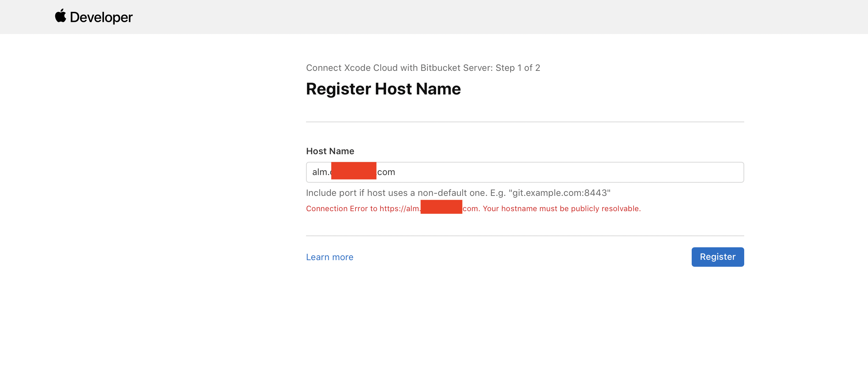Screen dimensions: 868x389
Task: Click the red Connection Error message
Action: pyautogui.click(x=473, y=208)
